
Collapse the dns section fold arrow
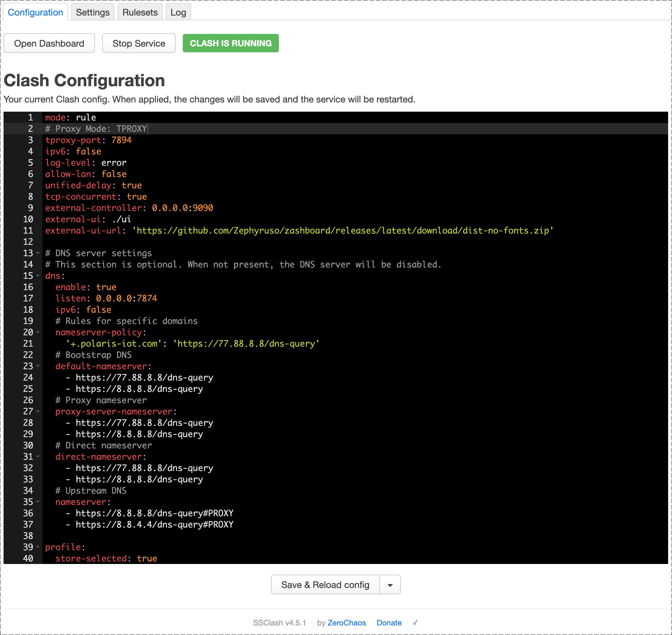pyautogui.click(x=38, y=276)
